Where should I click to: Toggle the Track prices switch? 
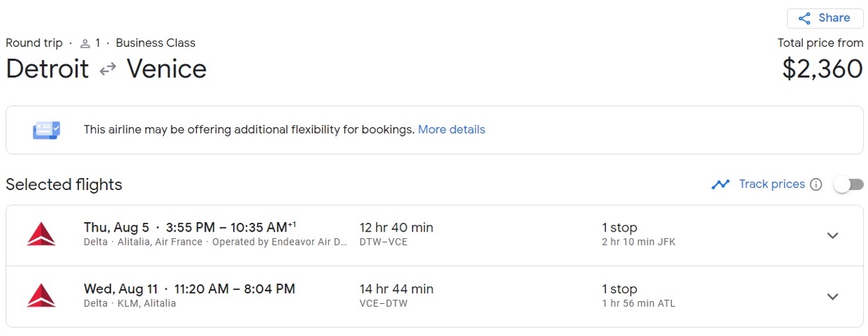click(x=848, y=185)
